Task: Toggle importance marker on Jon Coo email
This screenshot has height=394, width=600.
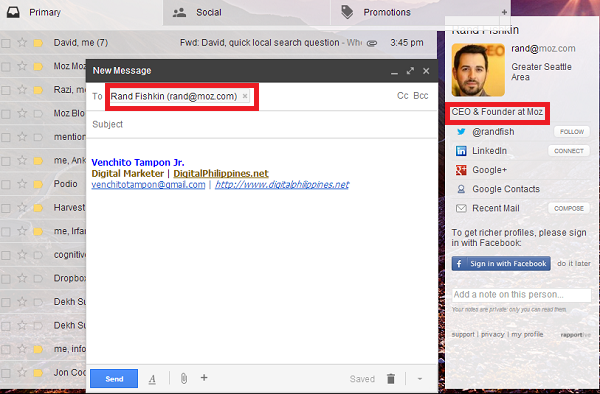Action: click(38, 373)
